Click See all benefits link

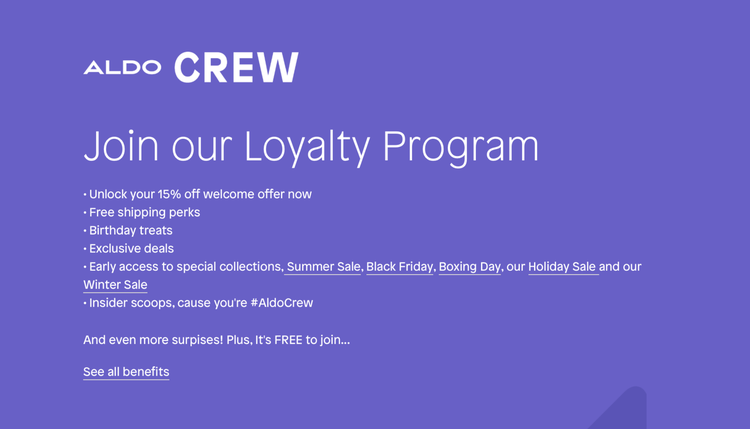click(x=126, y=372)
